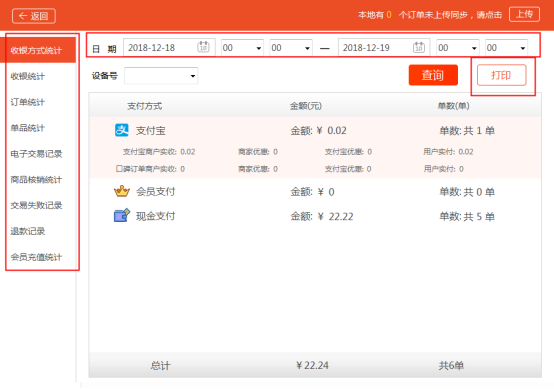Viewport: 554px width, 389px height.
Task: Click the 单数: 共 1 单 Alipay count
Action: [x=467, y=131]
